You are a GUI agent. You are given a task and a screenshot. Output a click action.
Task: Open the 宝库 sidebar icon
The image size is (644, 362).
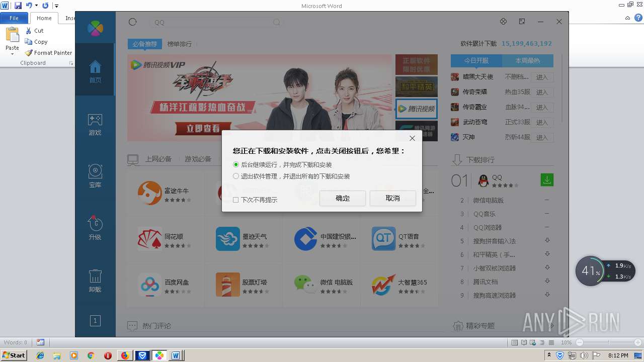coord(95,176)
